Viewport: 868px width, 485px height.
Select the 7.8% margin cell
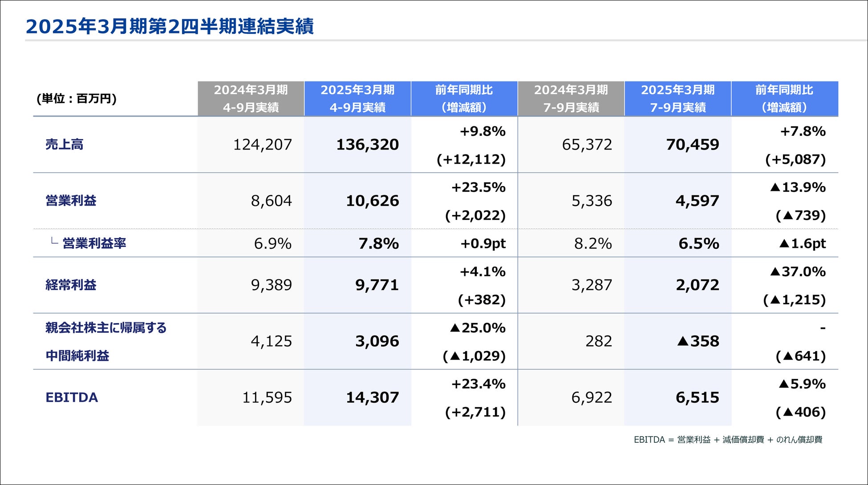tap(378, 243)
